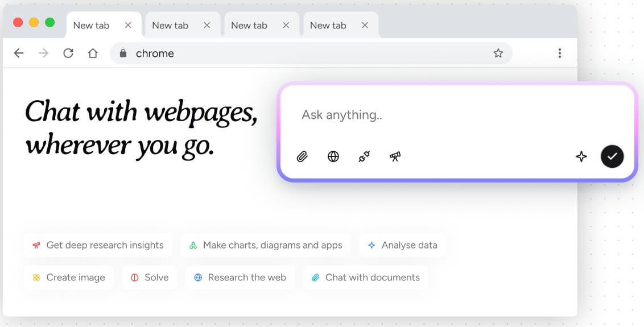
Task: Bookmark page with the star icon
Action: pos(498,53)
